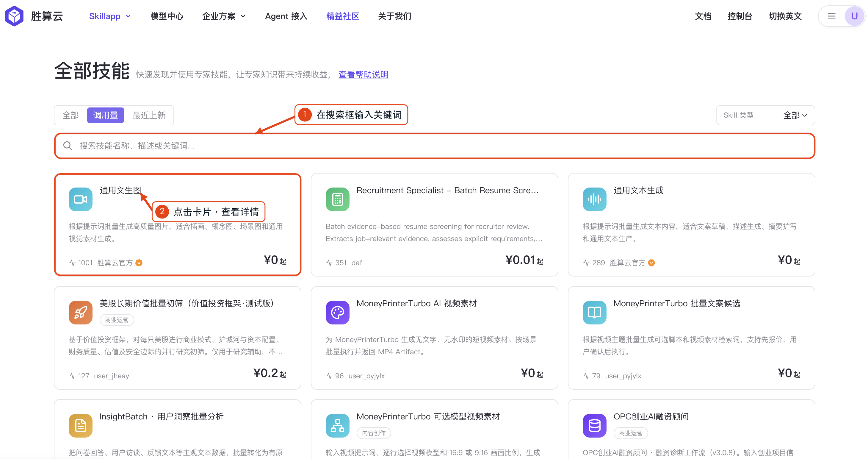Click the MoneyPrinterTurbo 批量文案候选 book icon
The width and height of the screenshot is (868, 459).
click(x=594, y=312)
